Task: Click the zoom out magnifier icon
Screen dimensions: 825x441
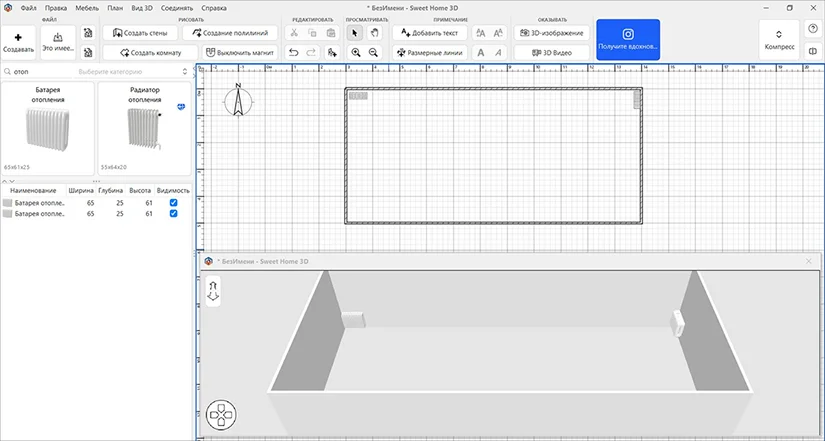Action: pyautogui.click(x=373, y=52)
